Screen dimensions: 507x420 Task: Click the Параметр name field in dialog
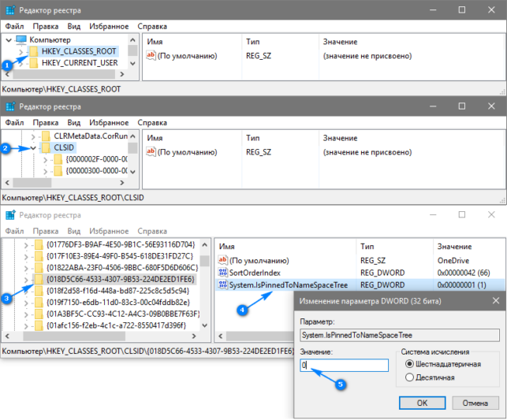click(x=400, y=335)
